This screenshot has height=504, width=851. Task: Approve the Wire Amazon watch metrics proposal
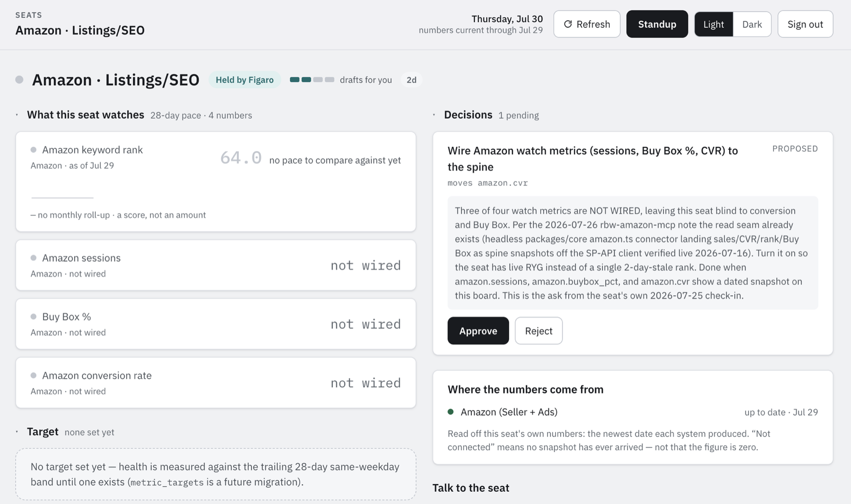[x=478, y=331]
